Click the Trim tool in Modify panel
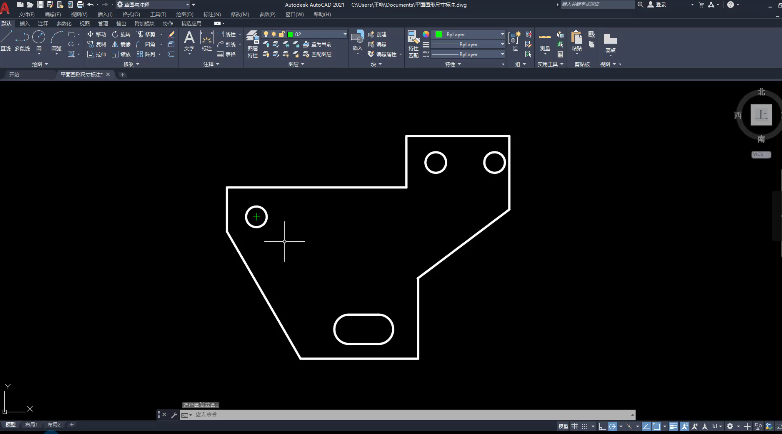This screenshot has width=782, height=434. pos(146,34)
